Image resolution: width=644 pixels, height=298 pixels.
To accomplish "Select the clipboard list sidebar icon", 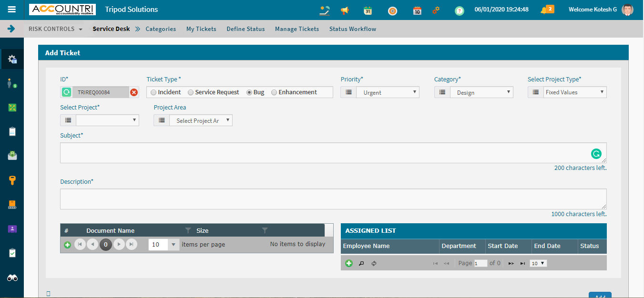I will click(x=12, y=131).
